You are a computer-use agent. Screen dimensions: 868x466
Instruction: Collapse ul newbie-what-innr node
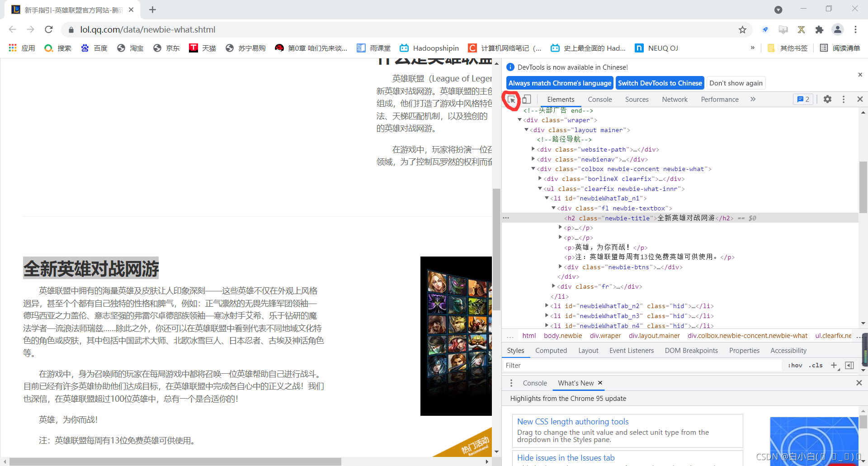(x=540, y=188)
